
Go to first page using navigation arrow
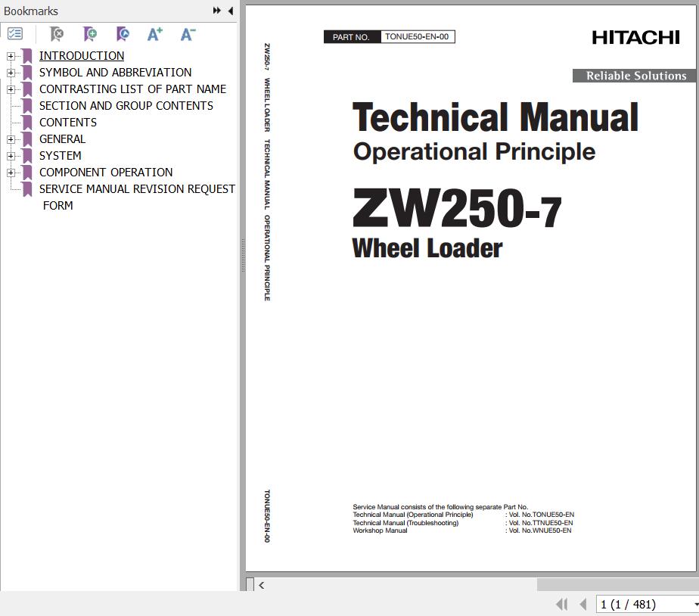[561, 605]
